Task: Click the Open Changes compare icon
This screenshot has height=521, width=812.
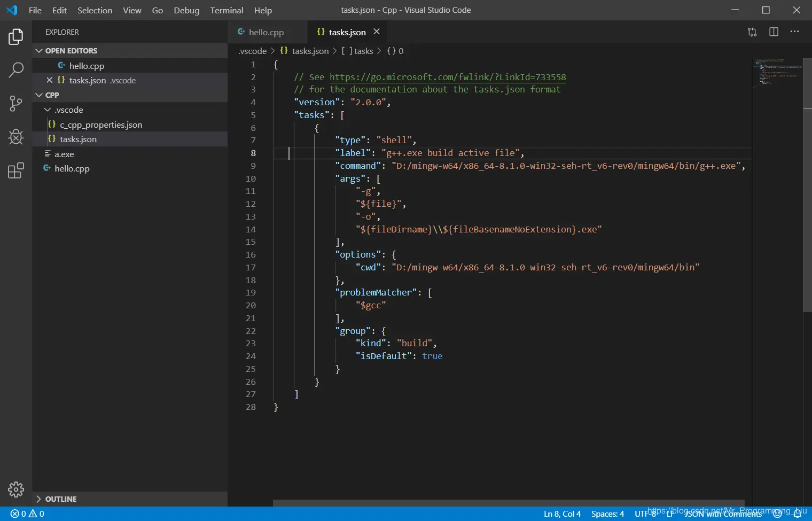Action: (x=752, y=32)
